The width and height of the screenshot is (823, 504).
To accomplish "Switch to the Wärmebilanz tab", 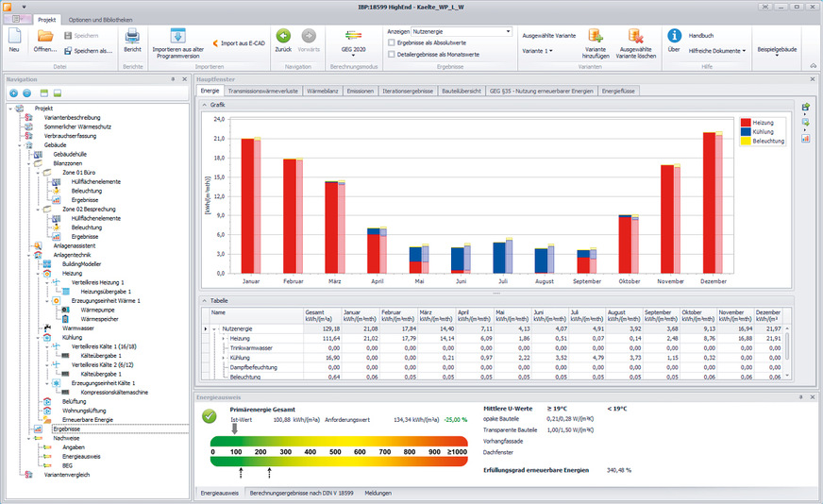I will pyautogui.click(x=323, y=91).
